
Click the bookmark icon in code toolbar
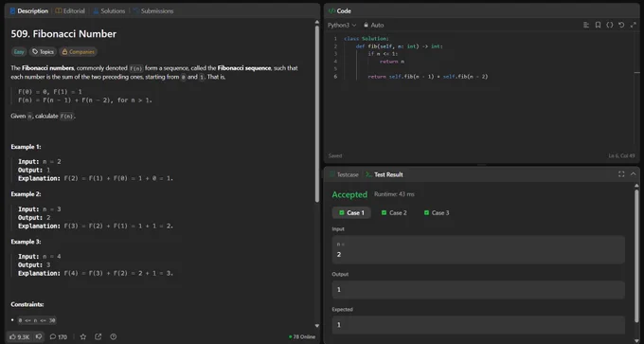tap(598, 25)
